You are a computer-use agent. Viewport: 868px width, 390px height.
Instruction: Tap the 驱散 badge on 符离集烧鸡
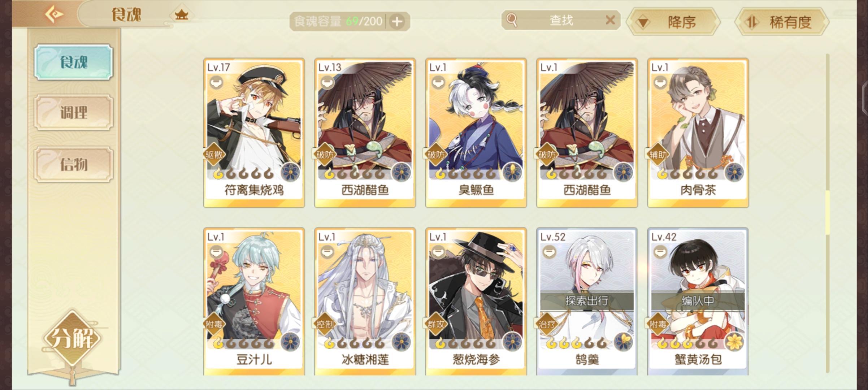click(x=214, y=155)
